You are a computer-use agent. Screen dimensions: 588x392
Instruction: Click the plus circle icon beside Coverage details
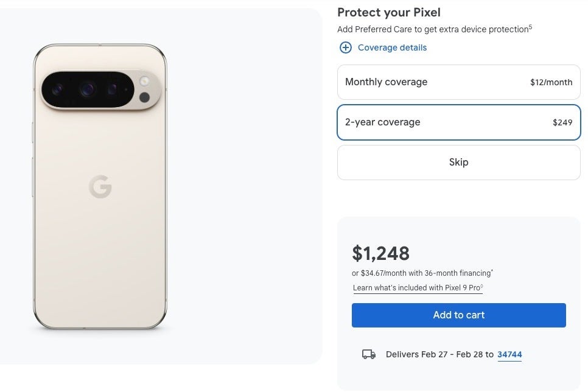click(346, 47)
